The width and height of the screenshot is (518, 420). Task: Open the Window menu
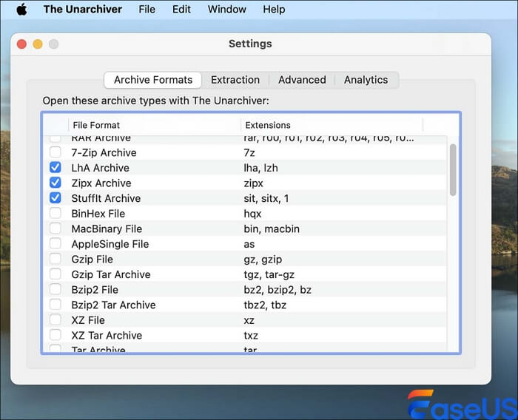pyautogui.click(x=226, y=10)
